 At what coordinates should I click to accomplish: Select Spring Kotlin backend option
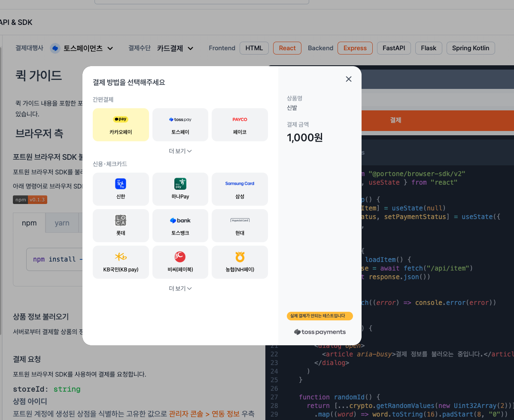point(470,48)
